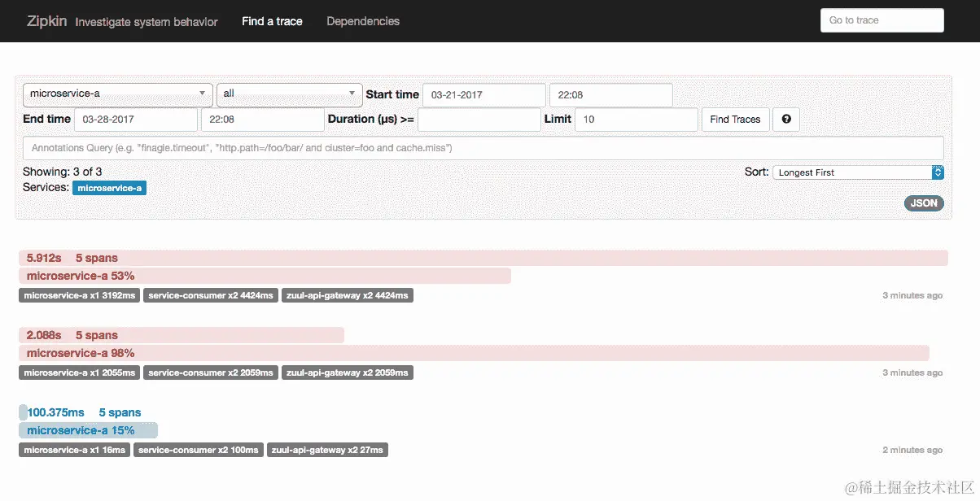Viewport: 980px width, 501px height.
Task: Open the Sort dropdown Longest First
Action: [859, 172]
